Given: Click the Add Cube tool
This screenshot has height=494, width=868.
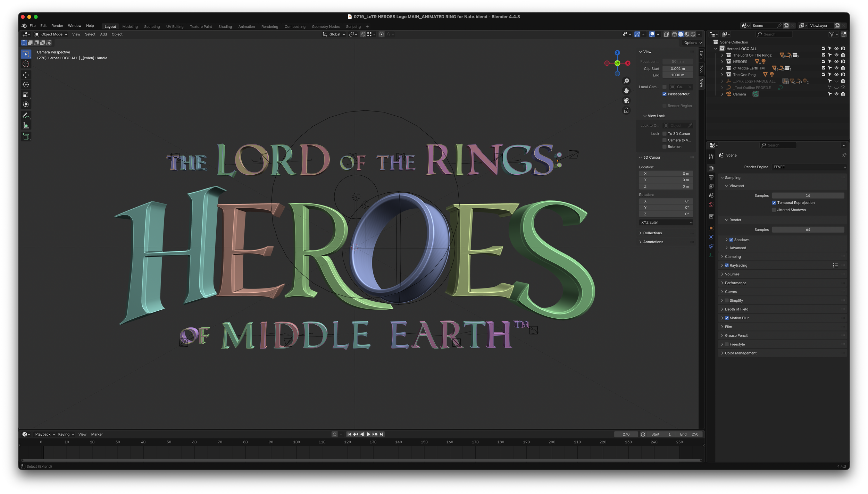Looking at the screenshot, I should pos(26,137).
